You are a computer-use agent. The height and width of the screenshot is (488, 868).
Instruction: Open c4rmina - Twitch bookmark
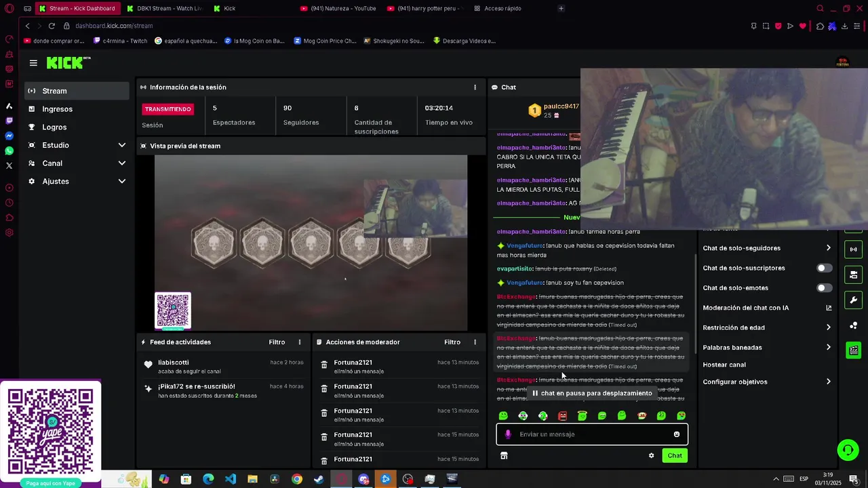coord(120,41)
